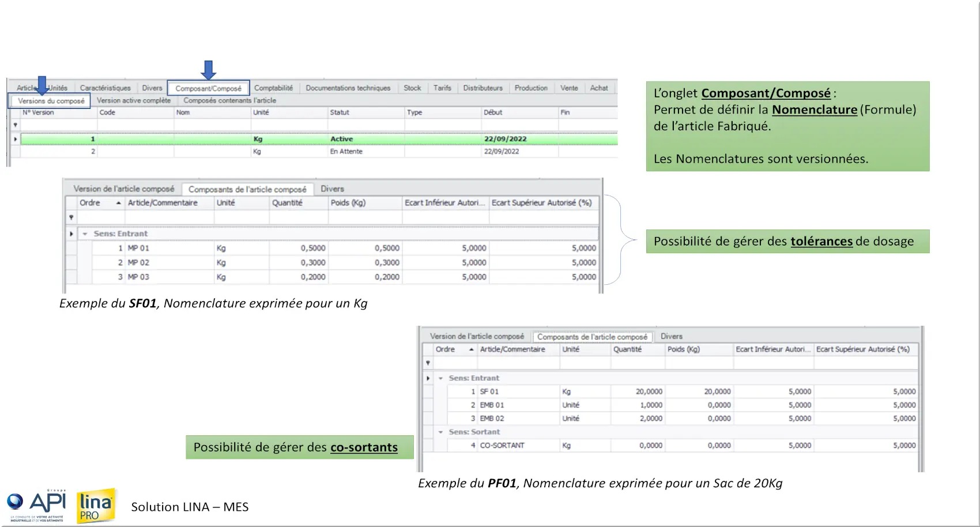This screenshot has width=980, height=527.
Task: Click filter icon in SF01 components grid
Action: (x=71, y=217)
